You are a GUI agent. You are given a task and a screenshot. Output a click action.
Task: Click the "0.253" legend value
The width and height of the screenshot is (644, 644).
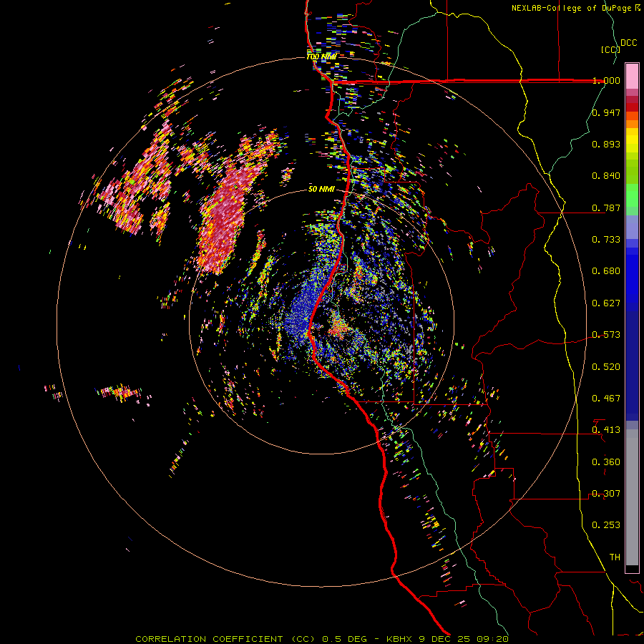pos(606,525)
